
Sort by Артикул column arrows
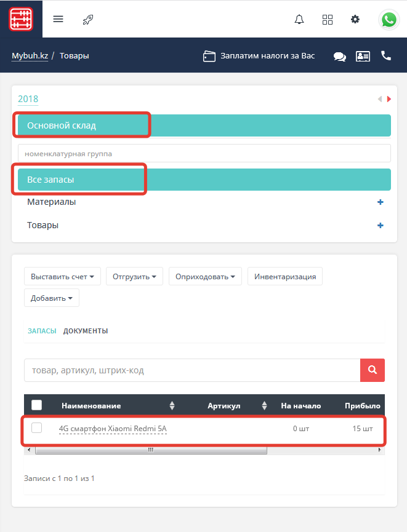264,405
